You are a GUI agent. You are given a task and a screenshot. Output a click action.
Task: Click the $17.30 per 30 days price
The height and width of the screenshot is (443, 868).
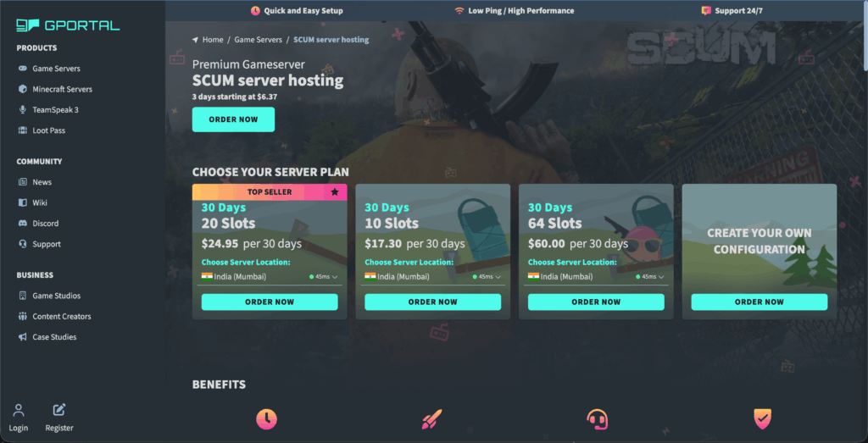(x=415, y=243)
